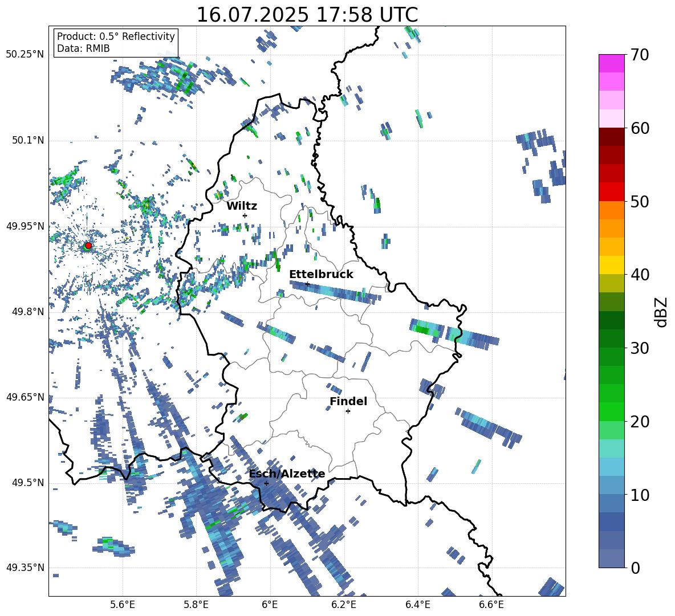Click the 70 tick on the colorbar
675x616 pixels.
coord(640,55)
